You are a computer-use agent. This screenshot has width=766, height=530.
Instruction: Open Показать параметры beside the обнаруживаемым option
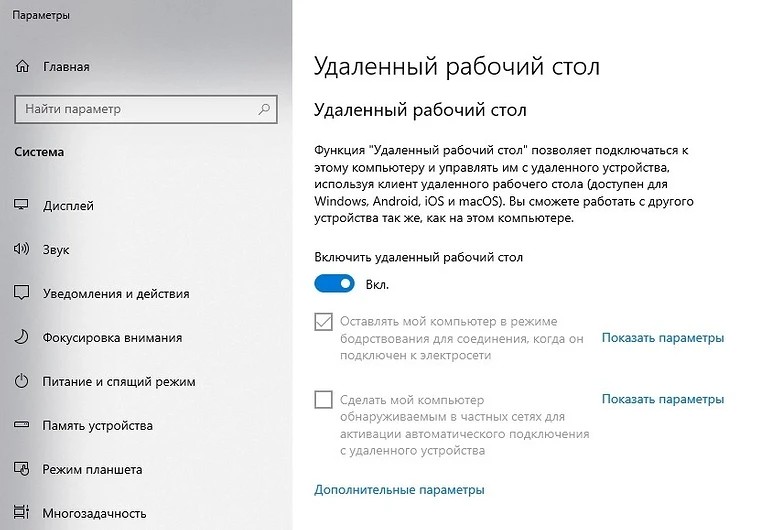coord(662,399)
